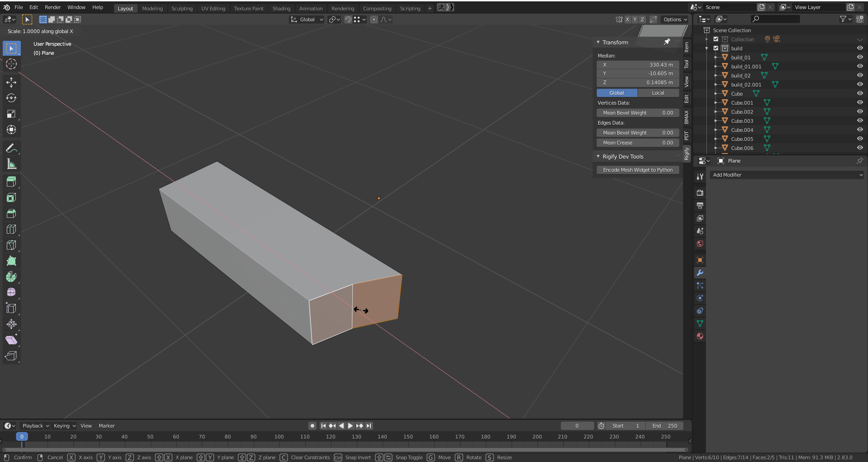Open the Render properties tab
This screenshot has height=462, width=868.
(700, 193)
